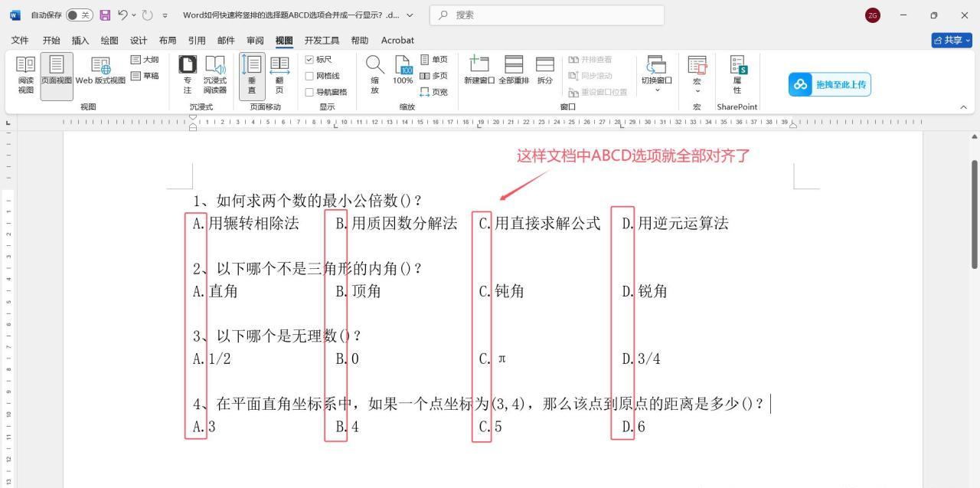
Task: Split the document window (拆分)
Action: click(x=545, y=70)
